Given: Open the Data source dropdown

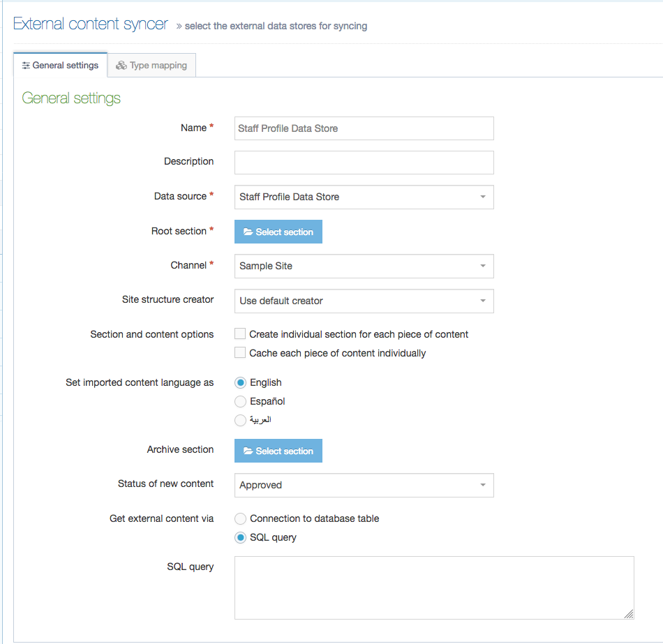Looking at the screenshot, I should (364, 197).
